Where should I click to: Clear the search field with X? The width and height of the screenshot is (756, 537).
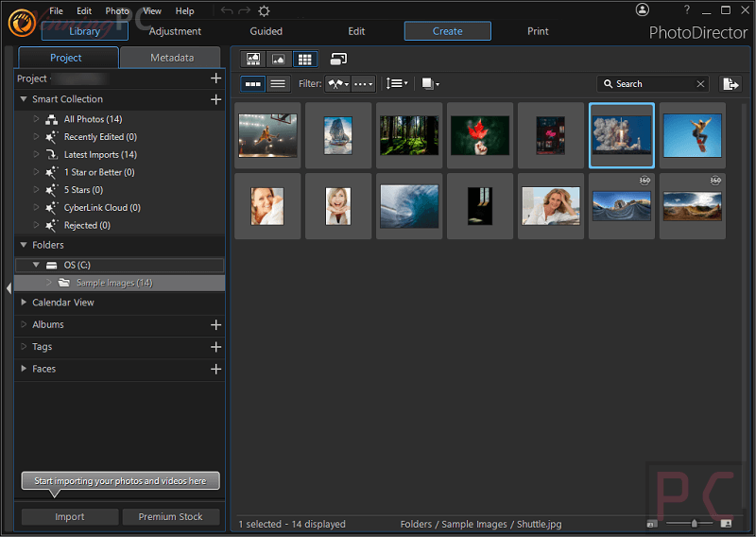[x=700, y=84]
